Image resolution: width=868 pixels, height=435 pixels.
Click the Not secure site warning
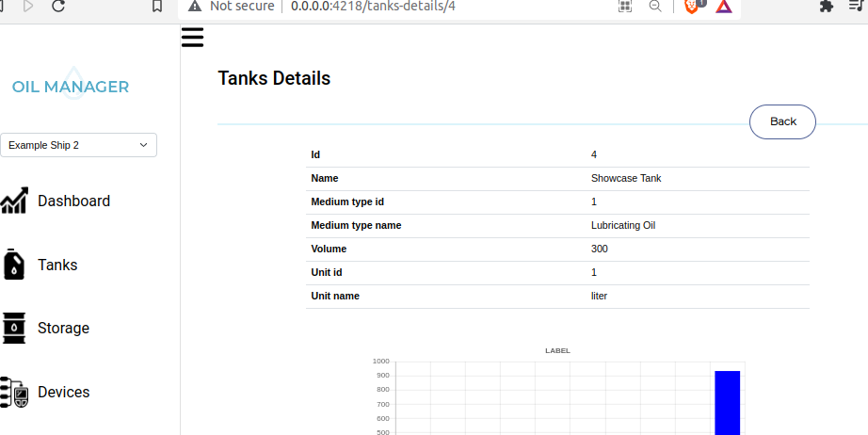tap(231, 7)
